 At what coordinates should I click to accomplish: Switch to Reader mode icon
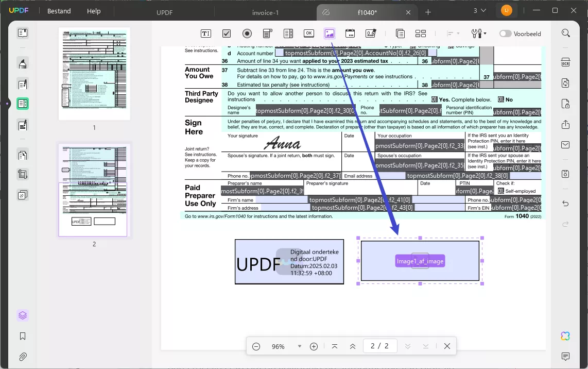tap(23, 33)
